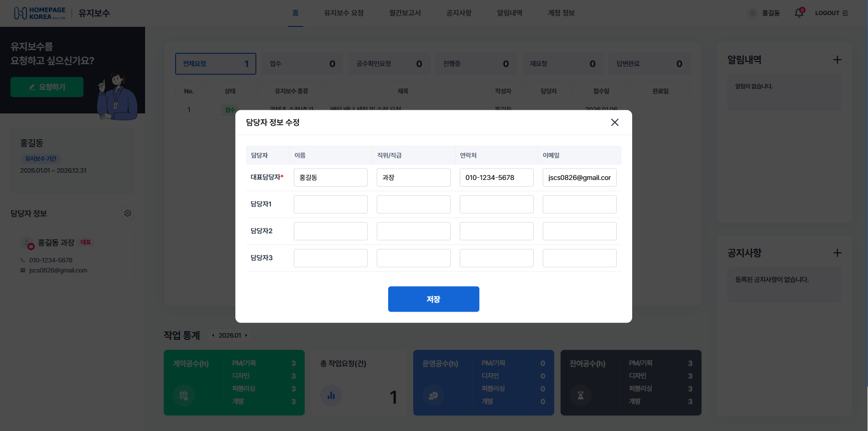Click the hourglass icon in 잔여공수 card
The image size is (868, 431).
[x=580, y=395]
